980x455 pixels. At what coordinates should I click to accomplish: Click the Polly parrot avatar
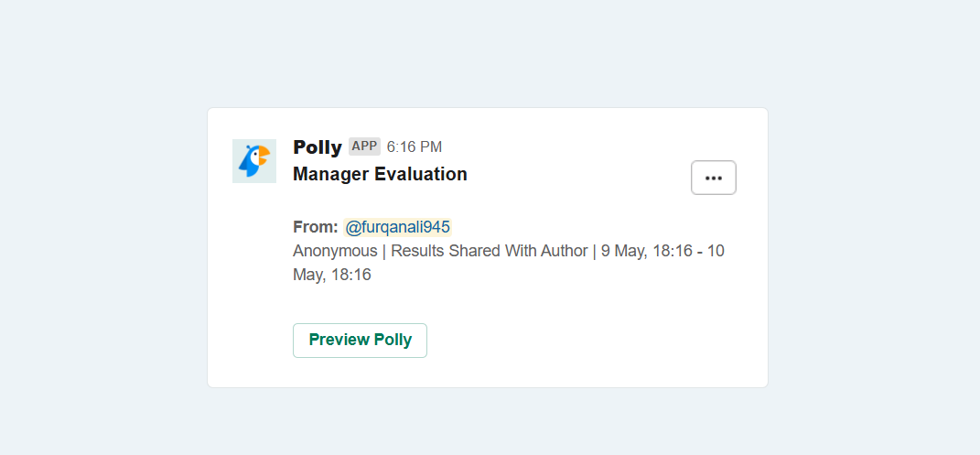tap(254, 161)
